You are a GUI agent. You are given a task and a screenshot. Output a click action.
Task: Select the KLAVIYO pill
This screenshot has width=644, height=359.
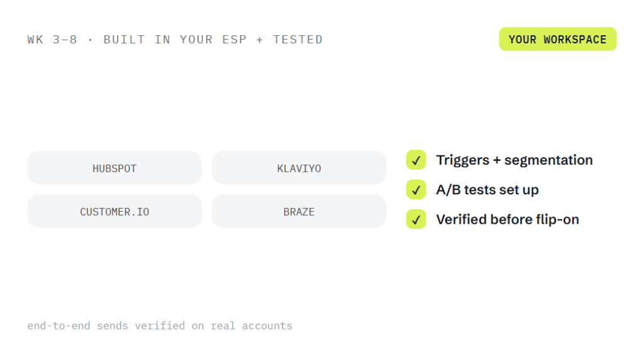(299, 168)
